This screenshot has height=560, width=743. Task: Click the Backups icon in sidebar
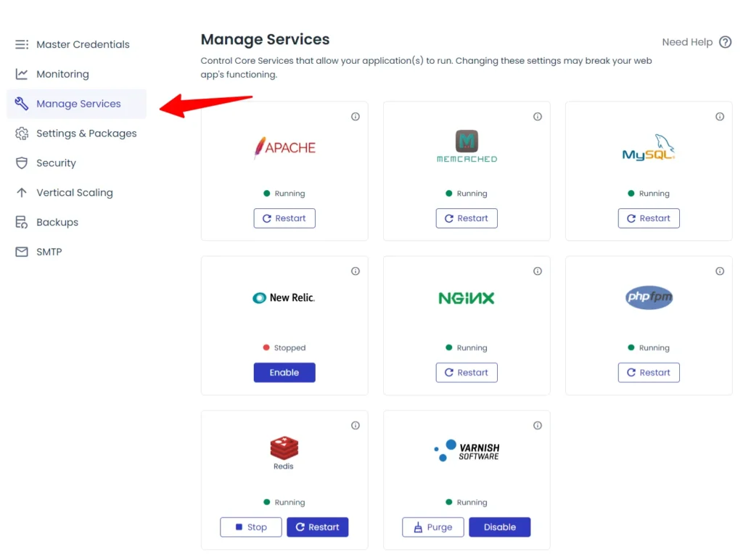(x=21, y=222)
